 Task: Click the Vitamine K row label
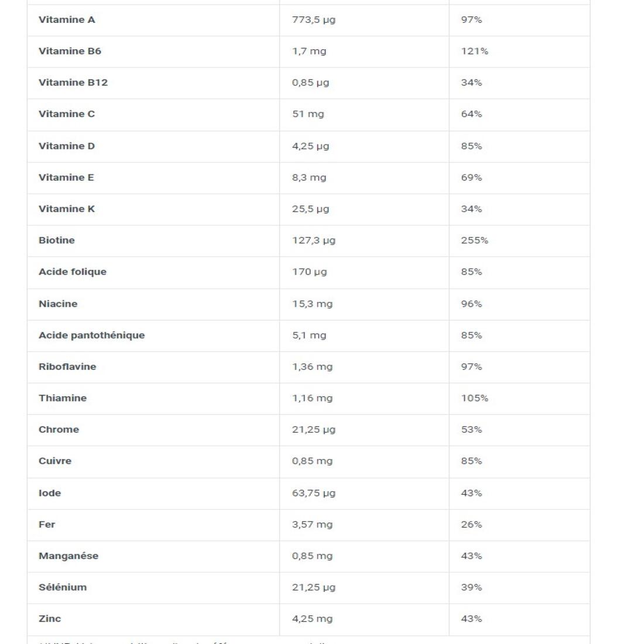(67, 209)
